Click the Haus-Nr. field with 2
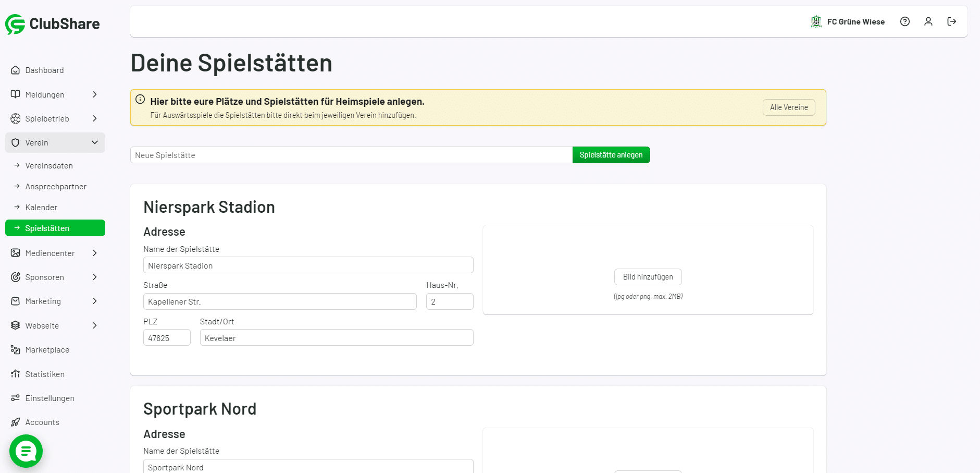The height and width of the screenshot is (473, 980). coord(450,301)
